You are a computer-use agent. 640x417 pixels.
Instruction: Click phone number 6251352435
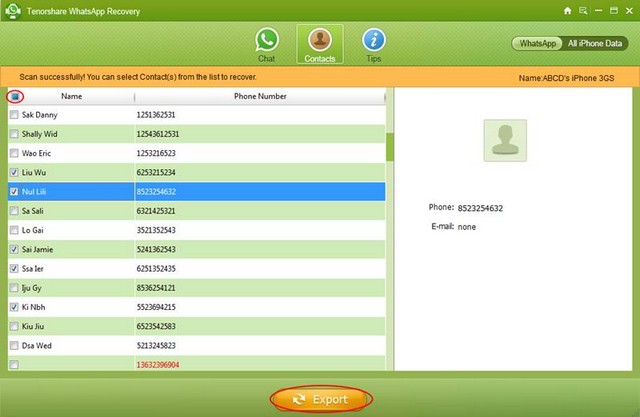pyautogui.click(x=156, y=268)
